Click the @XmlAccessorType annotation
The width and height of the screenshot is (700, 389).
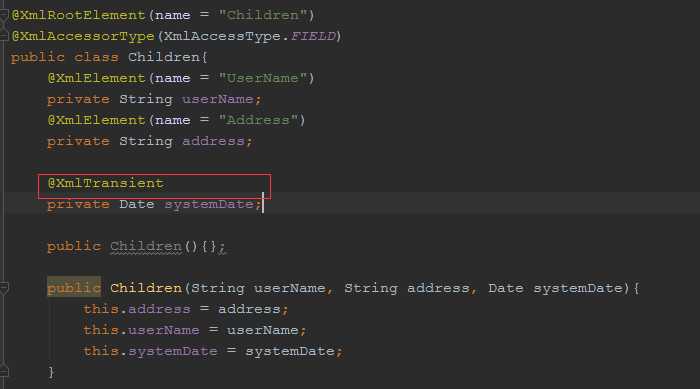coord(83,36)
